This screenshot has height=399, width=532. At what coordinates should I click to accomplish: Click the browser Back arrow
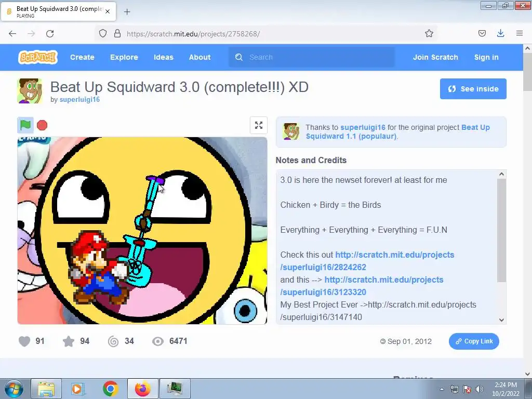12,34
